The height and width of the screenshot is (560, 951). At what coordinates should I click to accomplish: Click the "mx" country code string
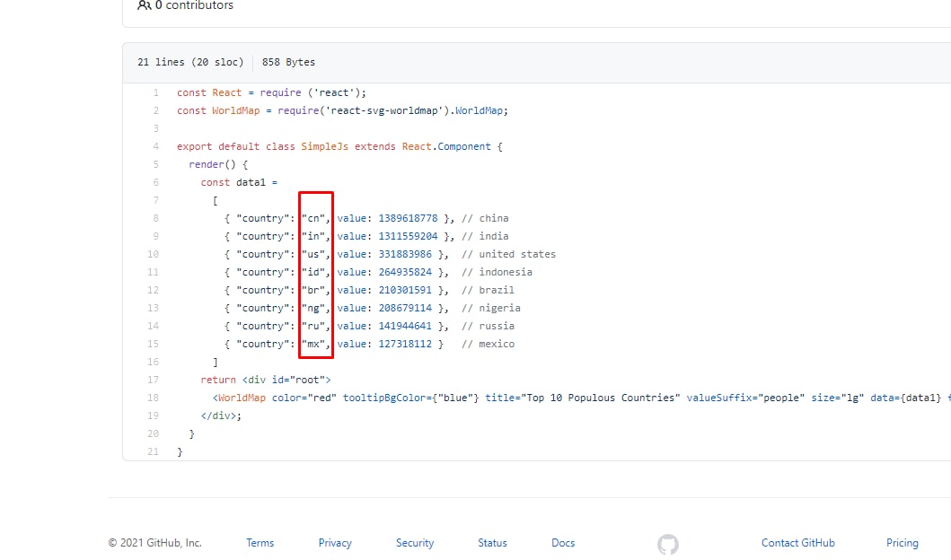point(314,344)
